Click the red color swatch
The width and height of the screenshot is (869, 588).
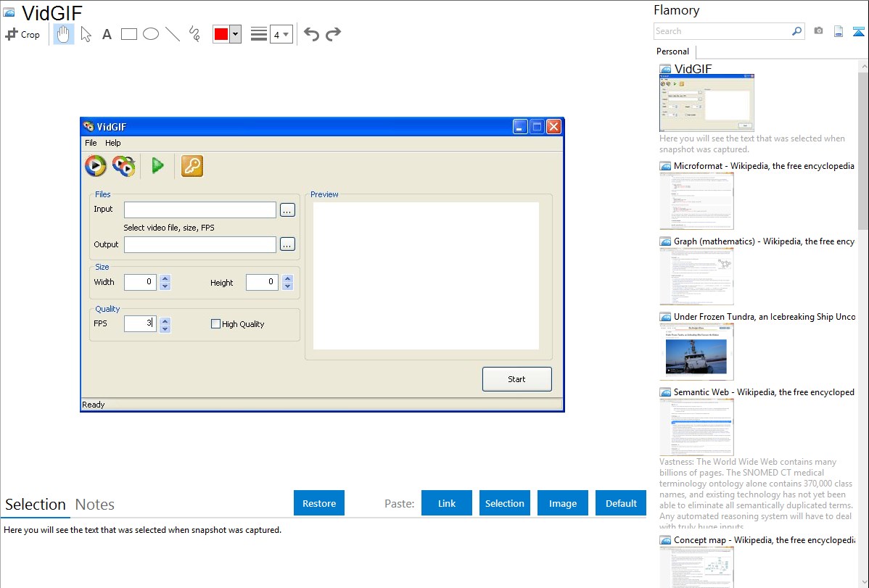221,34
